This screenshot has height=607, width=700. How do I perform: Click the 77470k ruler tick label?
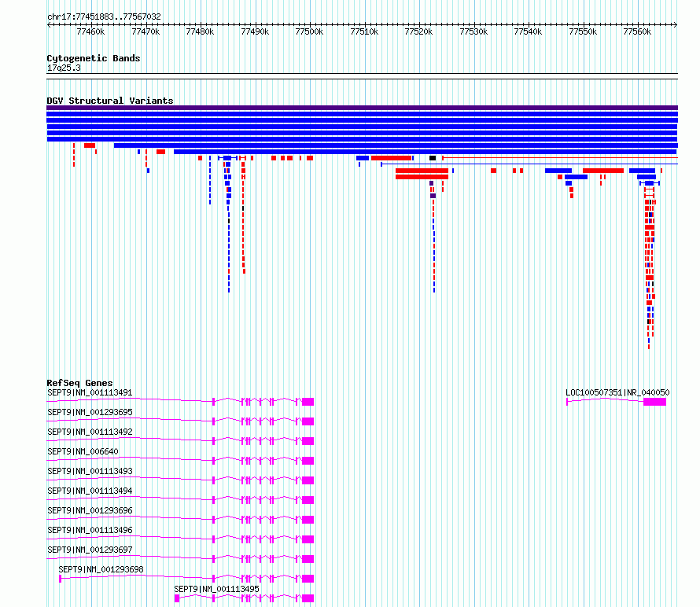pos(146,31)
